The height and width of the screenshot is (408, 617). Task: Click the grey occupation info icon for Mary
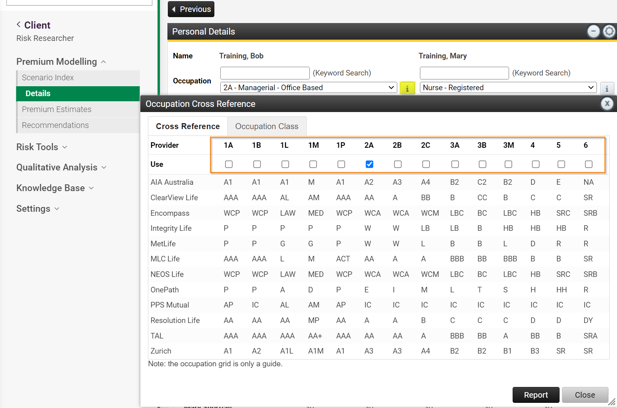pyautogui.click(x=607, y=88)
